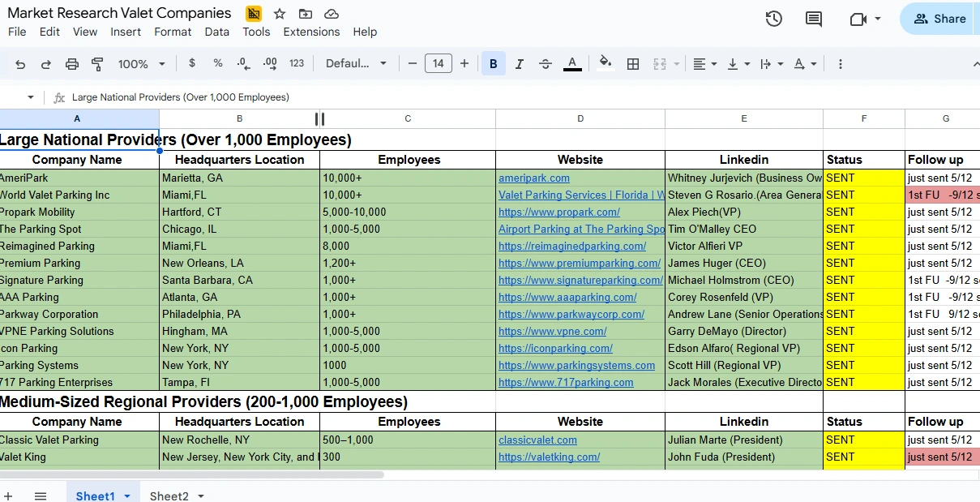The width and height of the screenshot is (980, 502).
Task: Click the Redo arrow icon
Action: pos(46,64)
